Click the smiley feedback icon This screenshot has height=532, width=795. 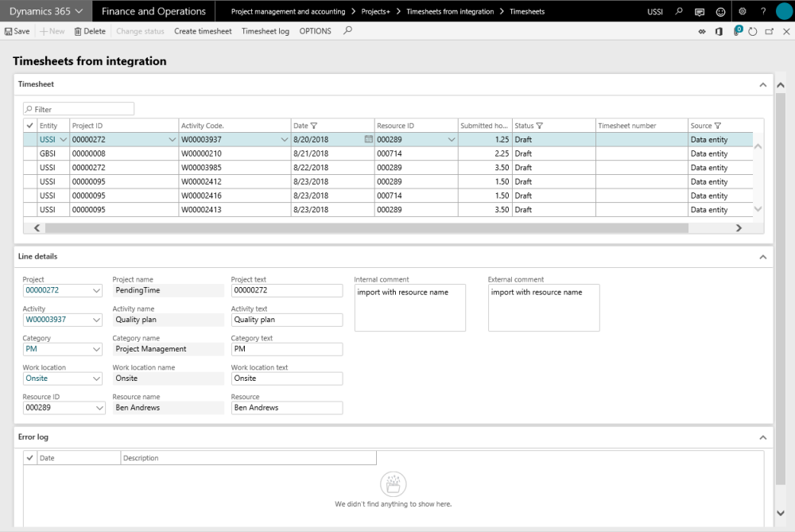click(x=721, y=12)
